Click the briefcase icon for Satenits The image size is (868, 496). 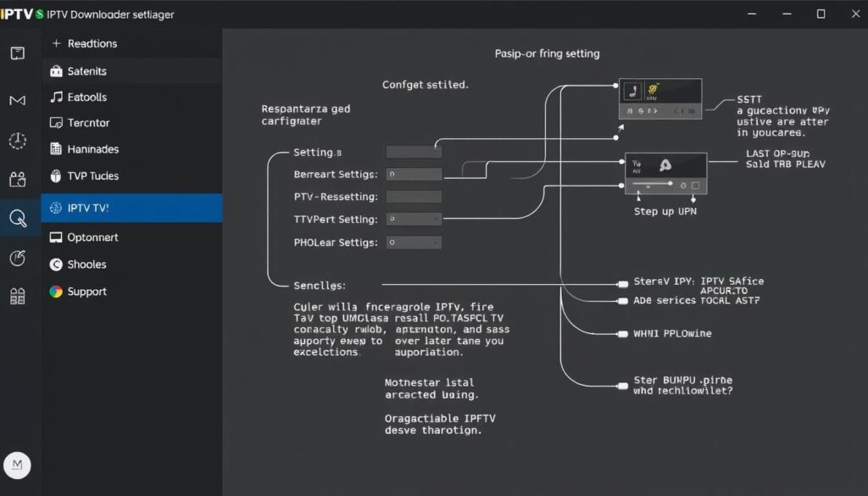[56, 71]
